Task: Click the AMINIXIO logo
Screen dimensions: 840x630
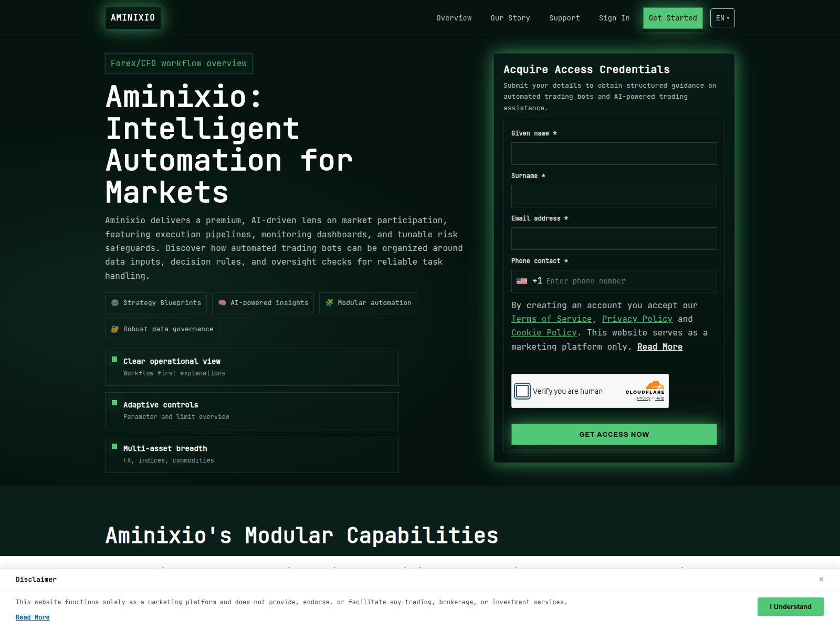Action: (133, 18)
